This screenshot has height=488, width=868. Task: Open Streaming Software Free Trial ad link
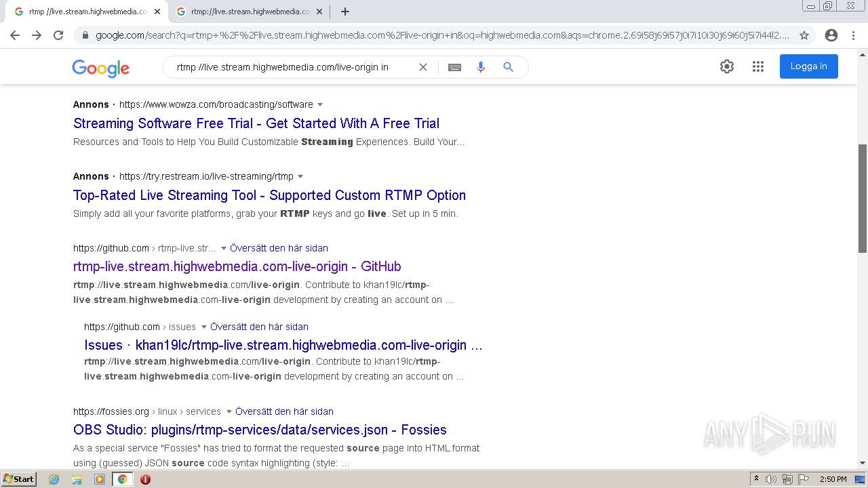pyautogui.click(x=256, y=123)
